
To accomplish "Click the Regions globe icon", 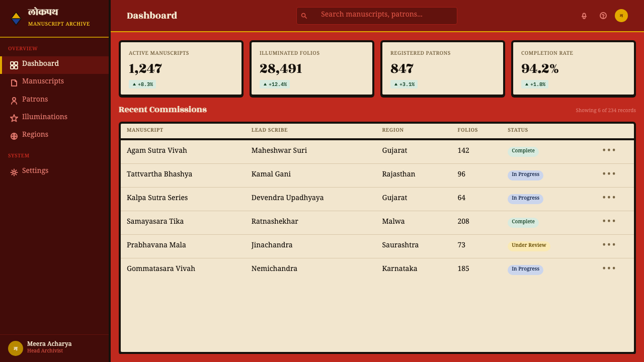I will [14, 136].
